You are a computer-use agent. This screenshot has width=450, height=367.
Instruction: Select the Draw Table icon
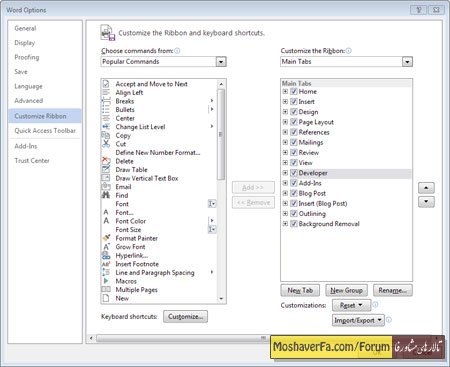point(106,170)
